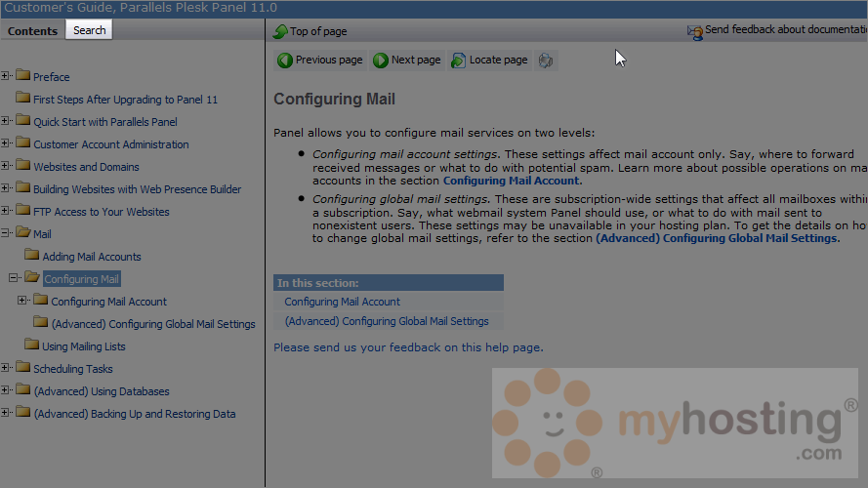Click Configuring Mail Account folder icon in tree
Viewport: 868px width, 488px height.
point(40,300)
